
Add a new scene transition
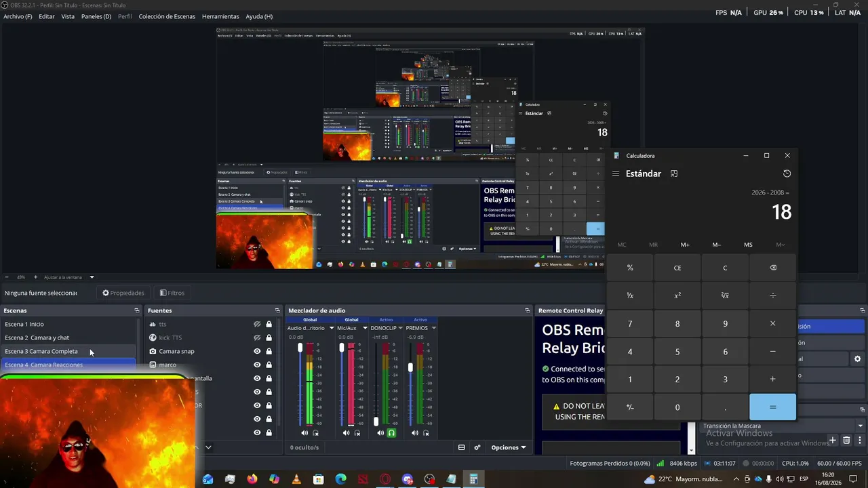click(x=833, y=441)
